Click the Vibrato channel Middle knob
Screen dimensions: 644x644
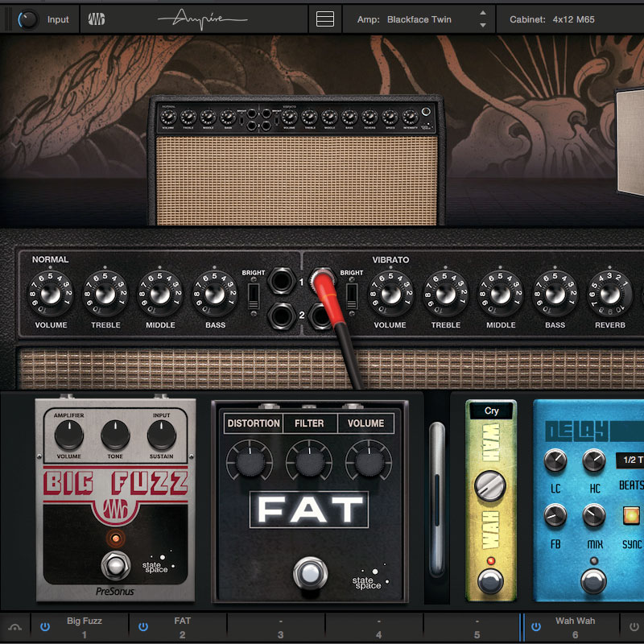click(x=500, y=294)
